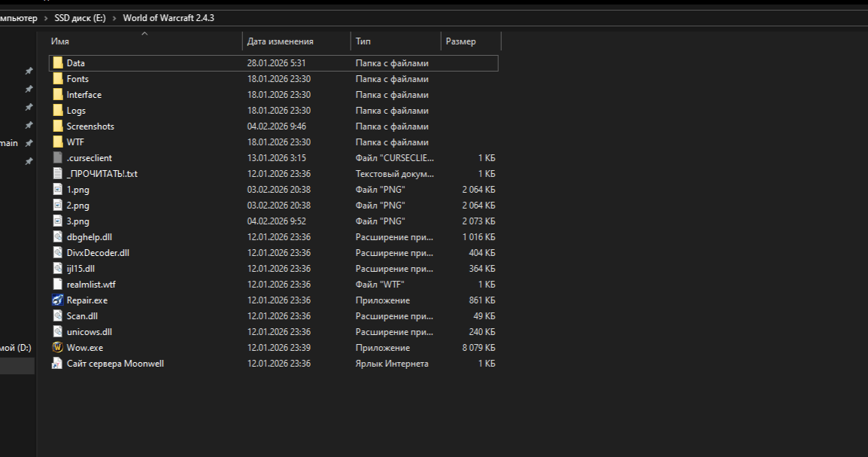Select the .curseclient file icon
This screenshot has width=868, height=457.
coord(58,158)
